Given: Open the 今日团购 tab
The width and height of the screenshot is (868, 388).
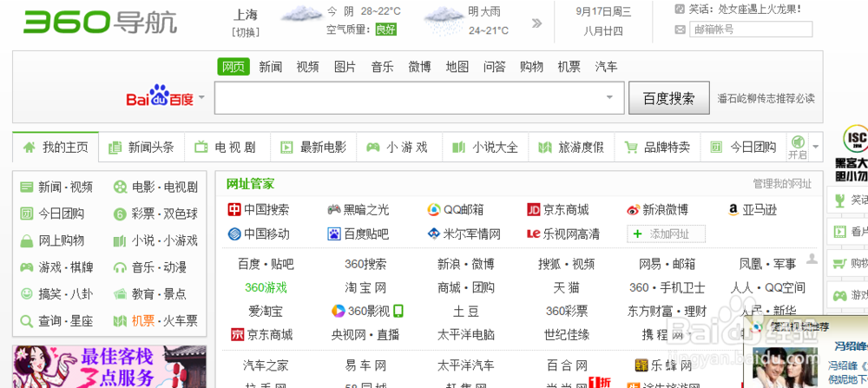Looking at the screenshot, I should pos(744,148).
